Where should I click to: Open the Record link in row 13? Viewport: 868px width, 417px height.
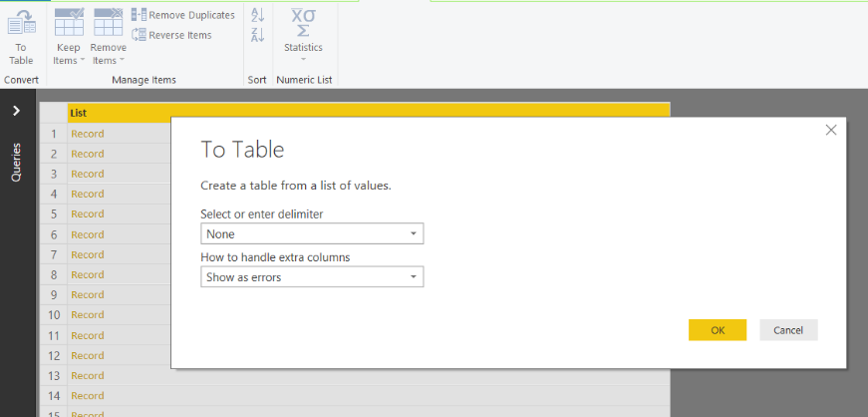(88, 376)
